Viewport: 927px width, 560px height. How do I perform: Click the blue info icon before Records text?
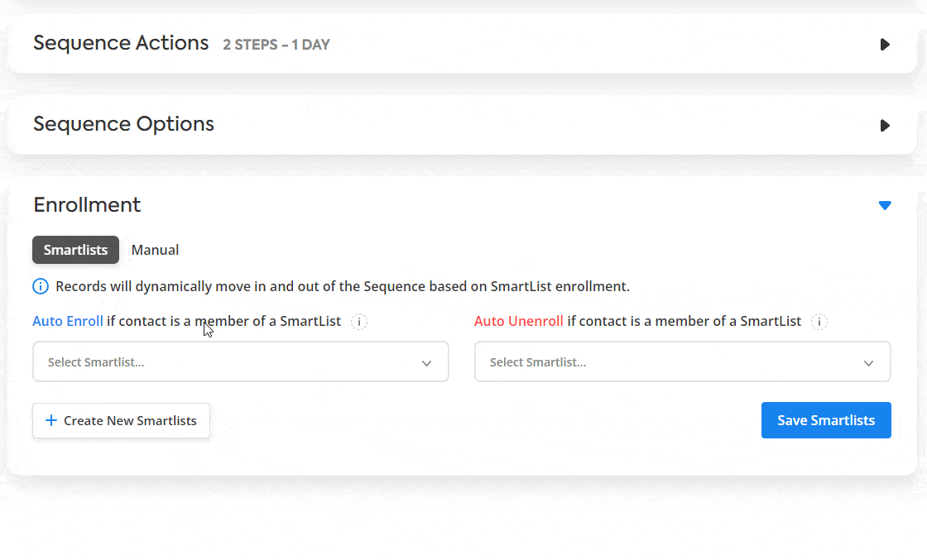coord(41,286)
